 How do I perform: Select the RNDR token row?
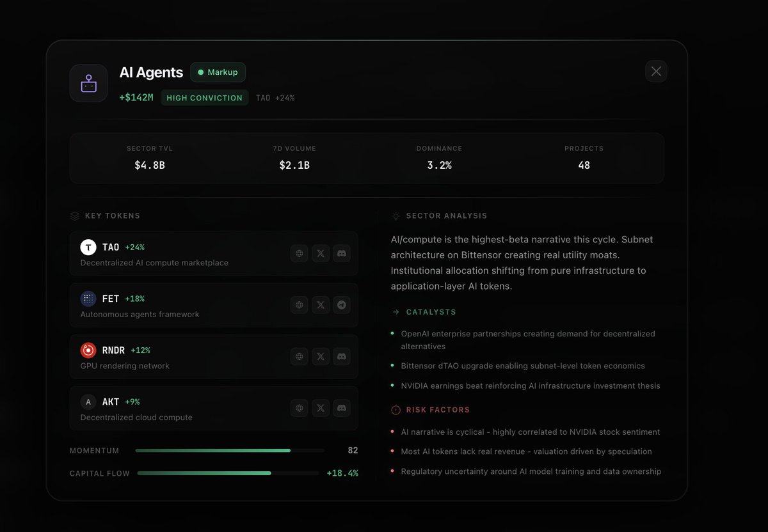point(214,356)
